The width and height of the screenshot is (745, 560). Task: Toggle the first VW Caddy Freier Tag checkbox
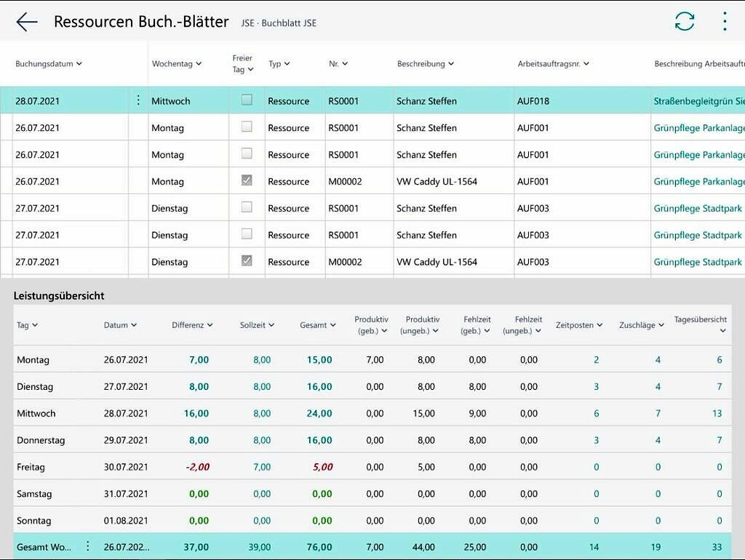[247, 180]
